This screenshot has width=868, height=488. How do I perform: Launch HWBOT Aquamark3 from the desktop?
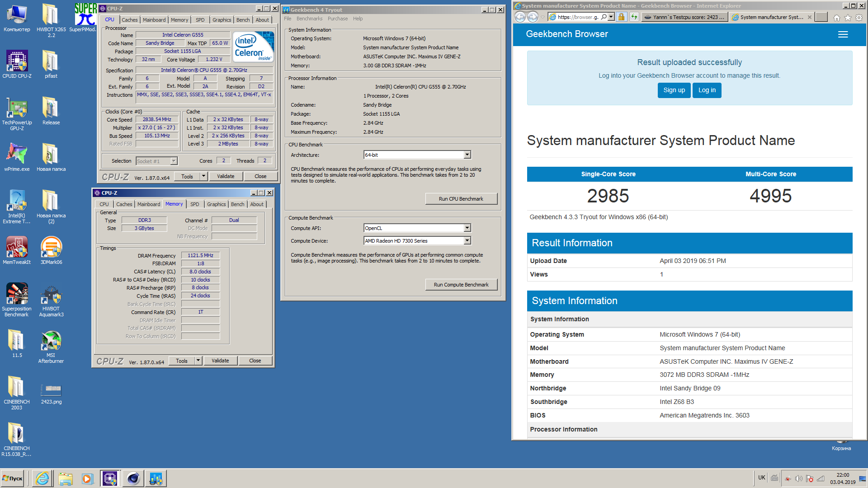click(x=51, y=300)
